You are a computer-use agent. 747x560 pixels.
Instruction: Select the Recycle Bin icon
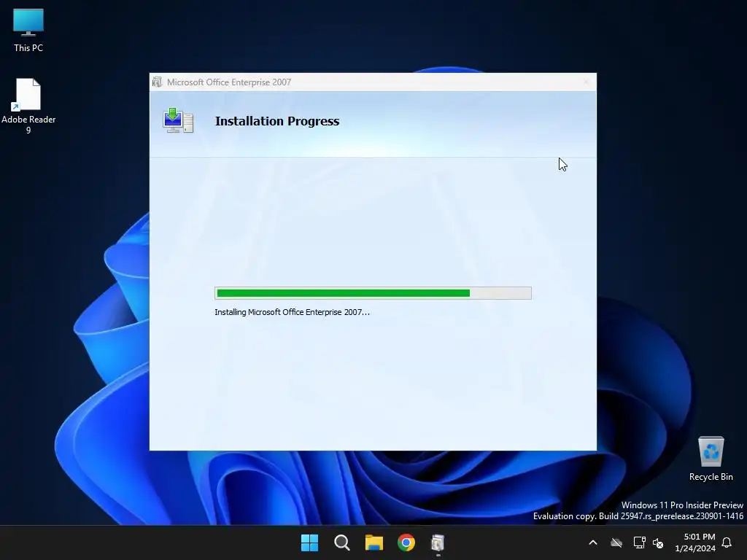(711, 459)
